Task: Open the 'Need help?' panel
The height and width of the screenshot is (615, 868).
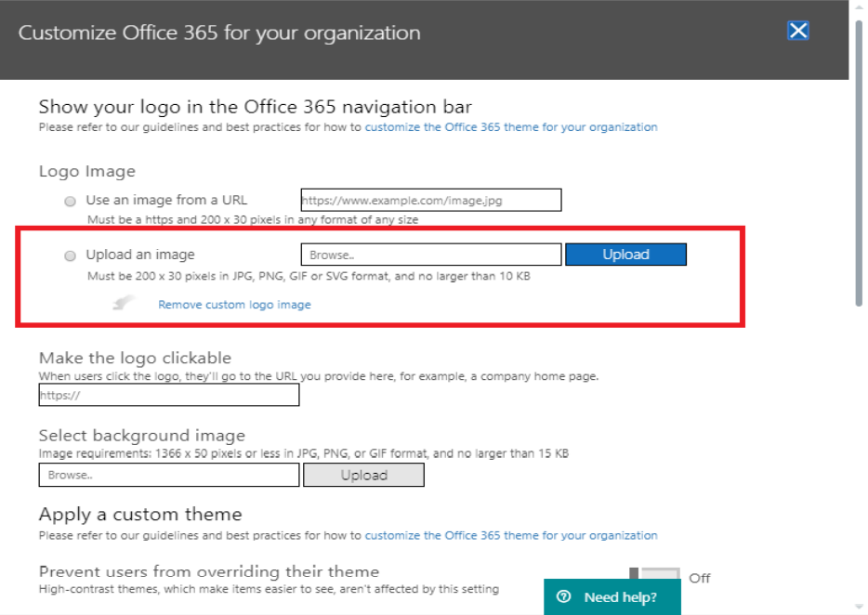Action: pyautogui.click(x=612, y=596)
